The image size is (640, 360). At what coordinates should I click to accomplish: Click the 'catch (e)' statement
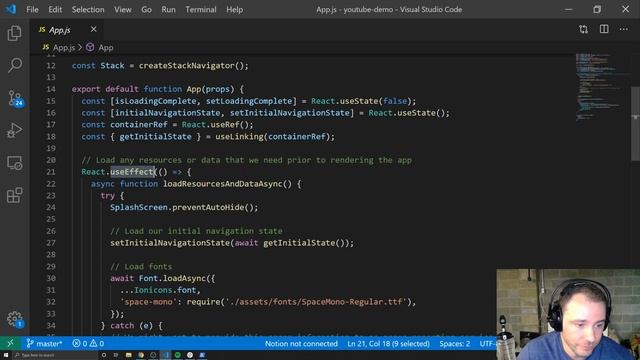131,326
